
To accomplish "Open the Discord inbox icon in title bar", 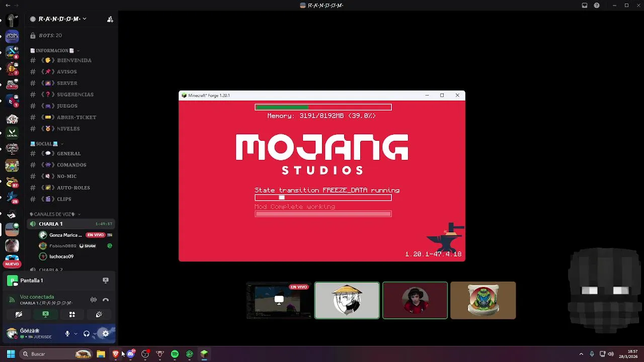I will (x=585, y=6).
